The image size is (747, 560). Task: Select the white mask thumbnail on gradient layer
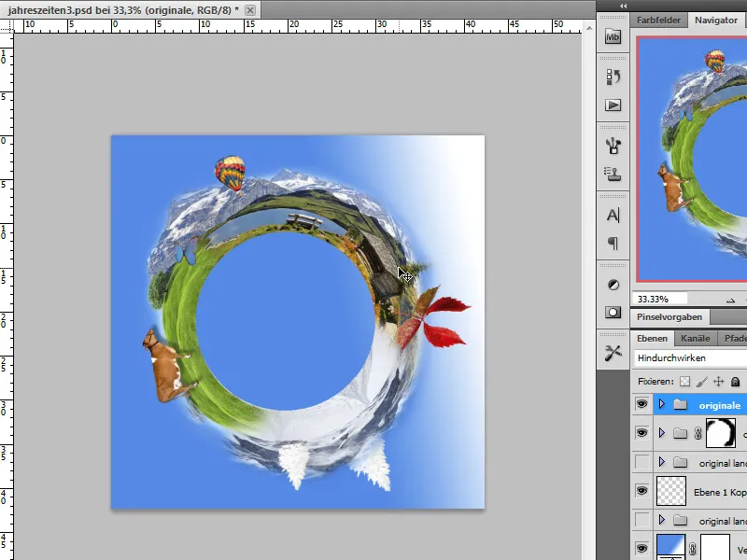click(715, 547)
